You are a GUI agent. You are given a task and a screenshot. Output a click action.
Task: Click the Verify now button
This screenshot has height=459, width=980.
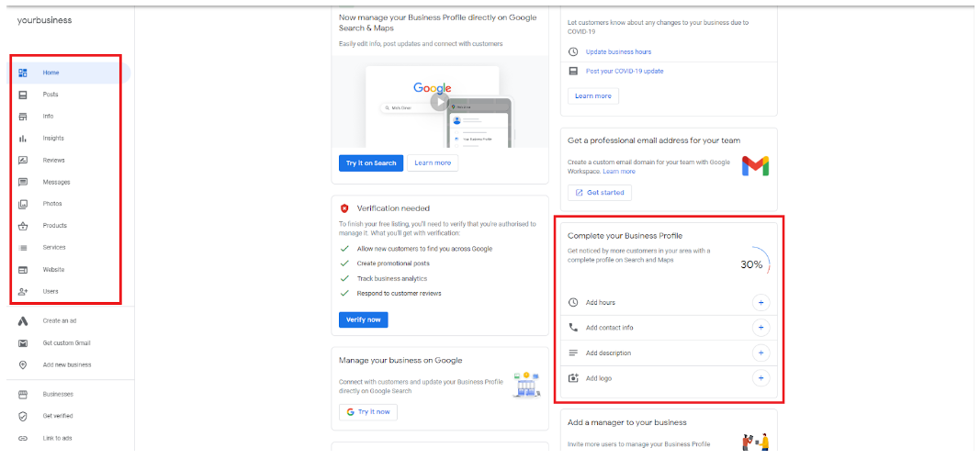point(363,319)
